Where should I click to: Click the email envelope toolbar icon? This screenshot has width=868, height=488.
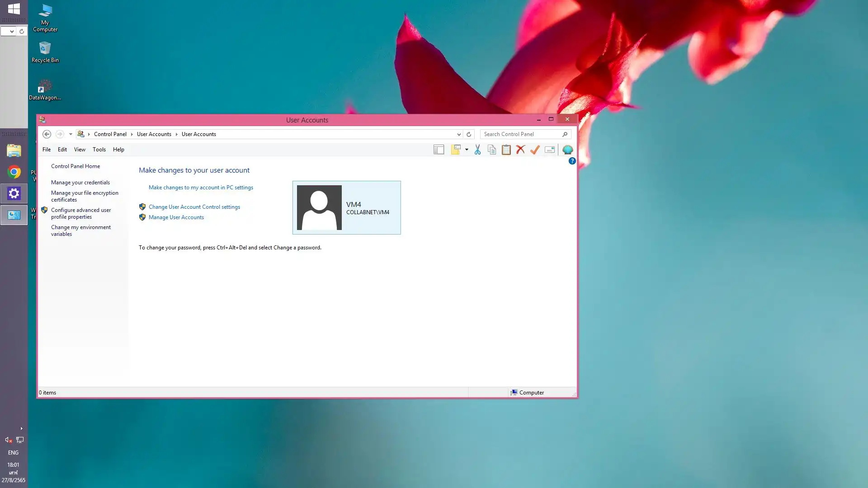click(550, 150)
